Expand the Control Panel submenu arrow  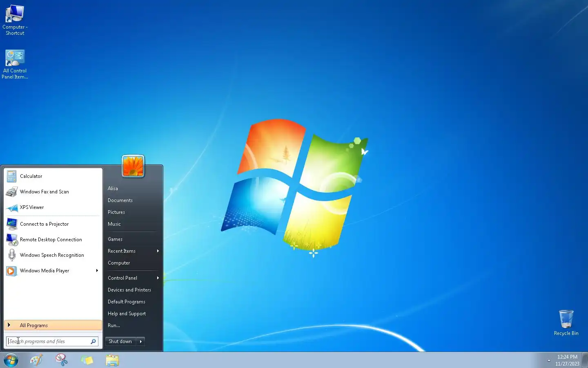158,278
